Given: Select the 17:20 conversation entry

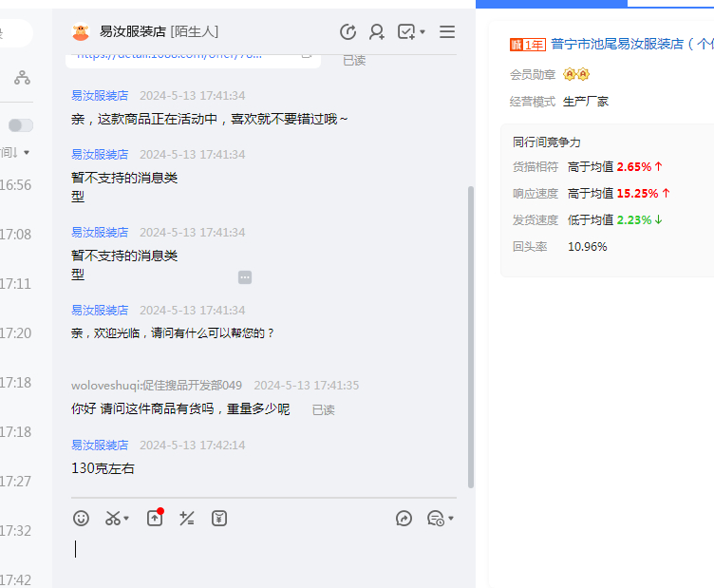Looking at the screenshot, I should tap(15, 332).
